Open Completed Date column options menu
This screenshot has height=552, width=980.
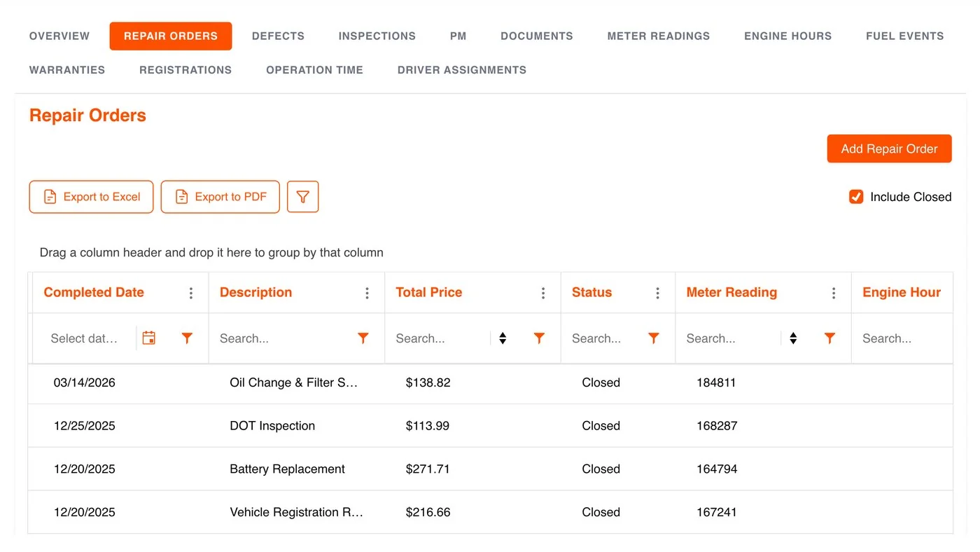coord(191,293)
